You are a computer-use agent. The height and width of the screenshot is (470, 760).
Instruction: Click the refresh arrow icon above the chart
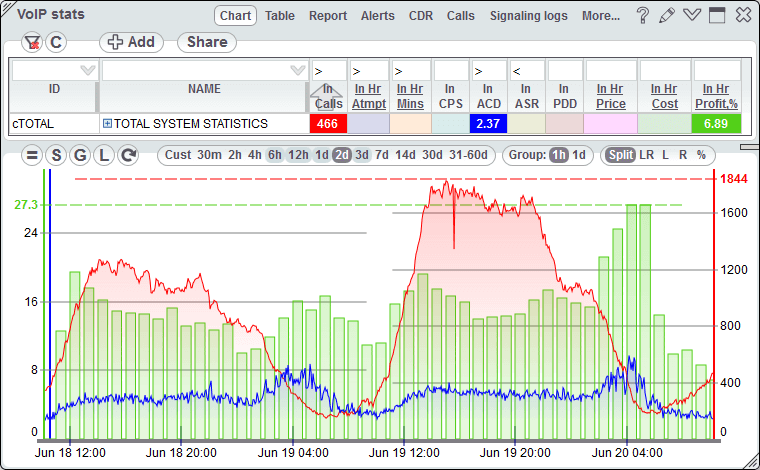coord(127,155)
